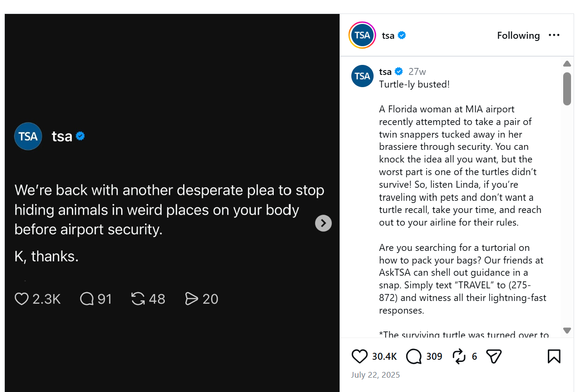Screen dimensions: 578x392
Task: Click the 309 comments count
Action: click(x=434, y=357)
